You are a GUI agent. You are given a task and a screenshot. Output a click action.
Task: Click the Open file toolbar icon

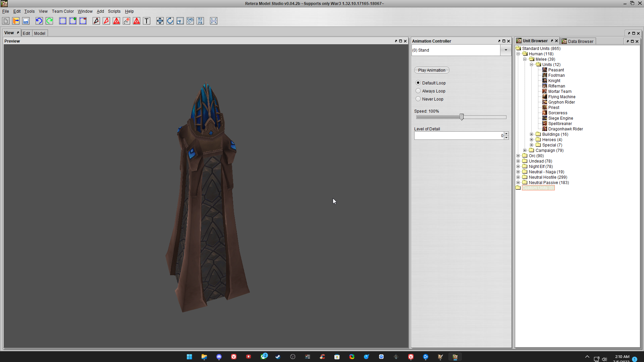click(x=16, y=21)
